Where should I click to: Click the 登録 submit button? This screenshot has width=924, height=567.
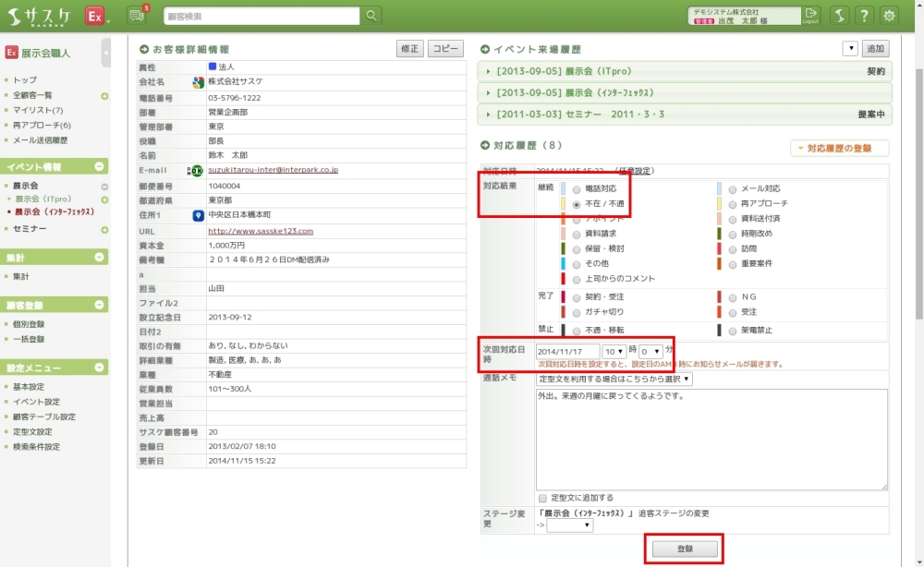click(685, 549)
